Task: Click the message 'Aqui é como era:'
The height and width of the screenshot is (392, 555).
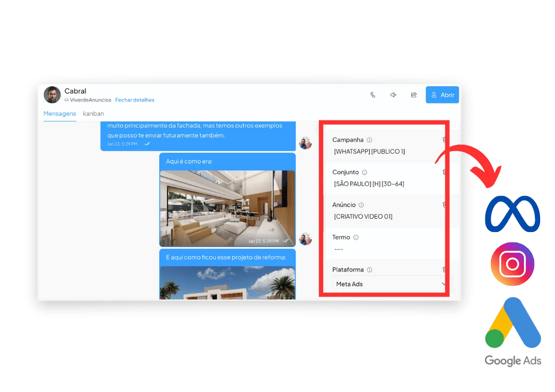Action: [189, 161]
